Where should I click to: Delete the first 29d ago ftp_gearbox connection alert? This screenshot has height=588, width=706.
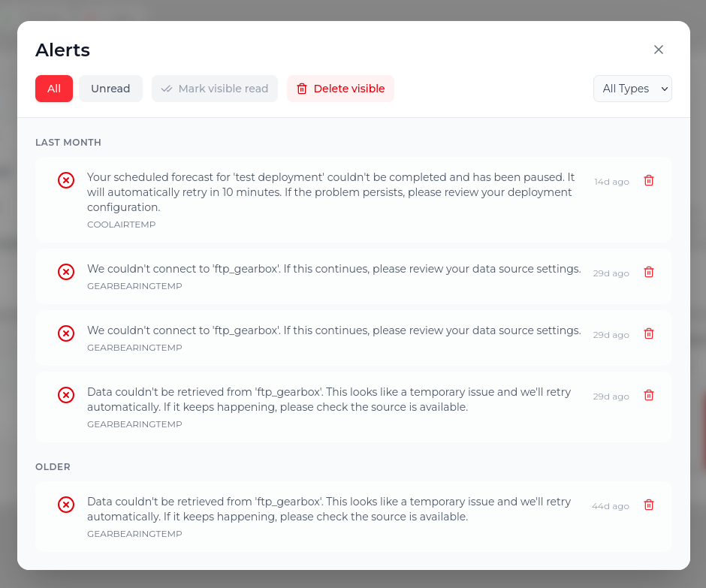pos(648,272)
